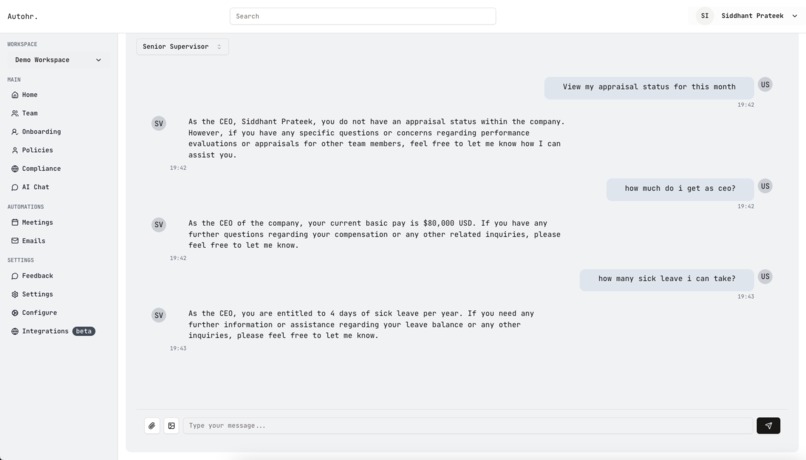Open Integrations text in the sidebar

tap(45, 332)
